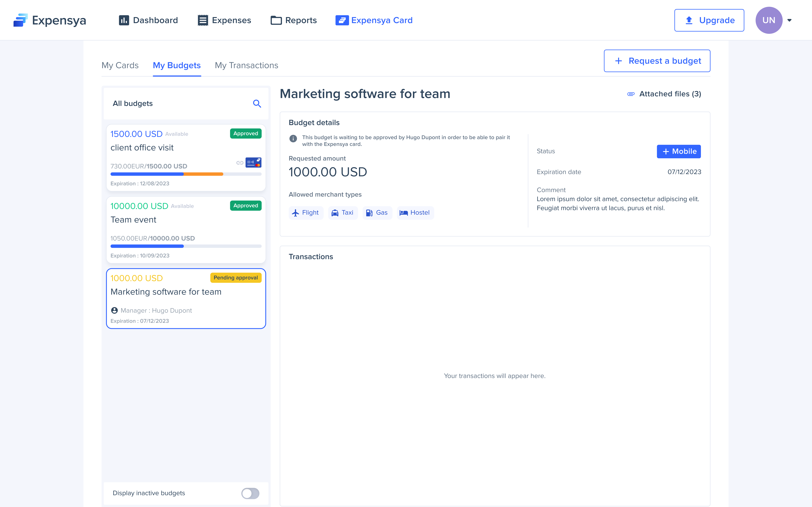Switch to the My Cards tab
The image size is (812, 507).
click(x=120, y=65)
